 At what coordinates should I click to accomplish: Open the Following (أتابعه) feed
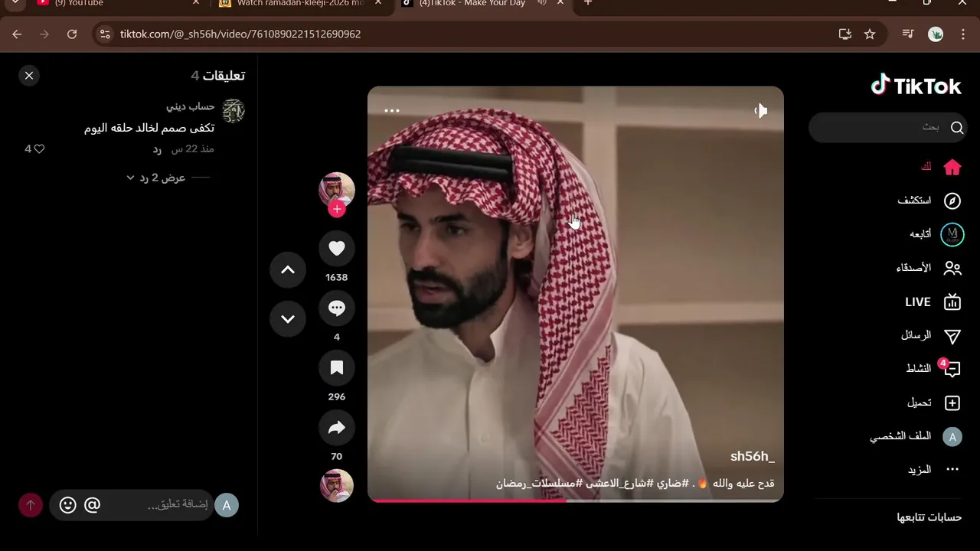click(x=936, y=234)
